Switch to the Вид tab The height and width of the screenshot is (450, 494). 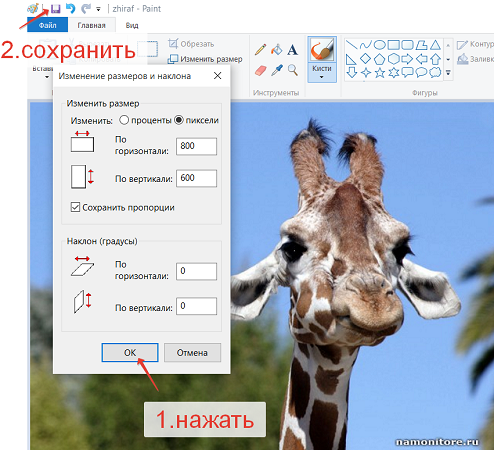click(x=132, y=25)
